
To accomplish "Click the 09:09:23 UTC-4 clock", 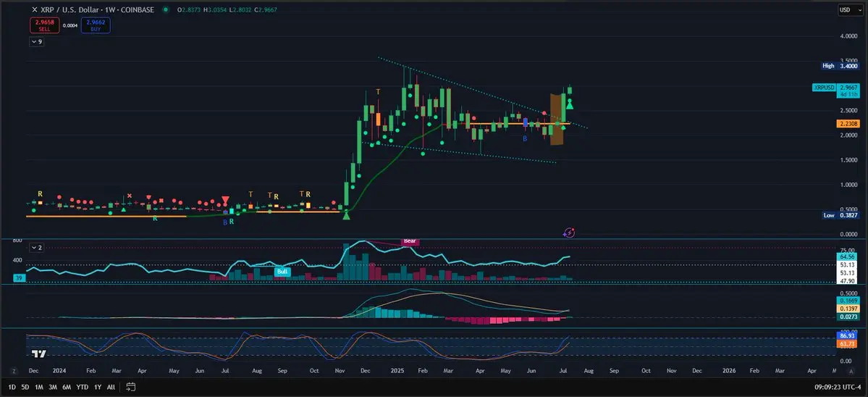I will point(838,387).
